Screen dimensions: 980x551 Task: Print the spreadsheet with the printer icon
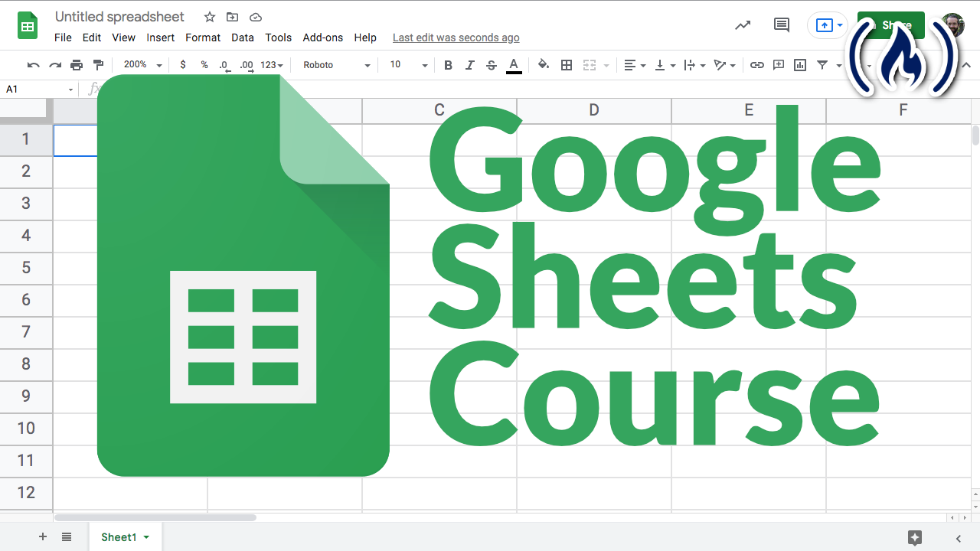pos(77,65)
